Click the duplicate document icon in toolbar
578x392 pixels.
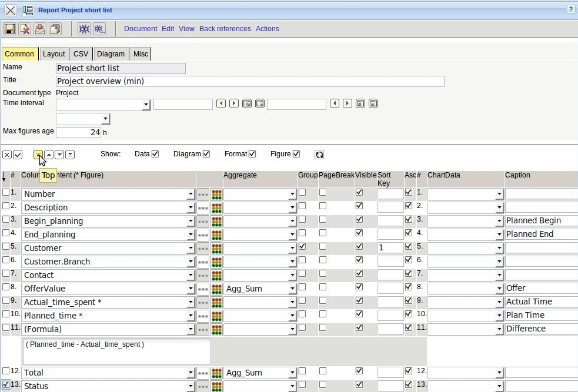pos(55,29)
